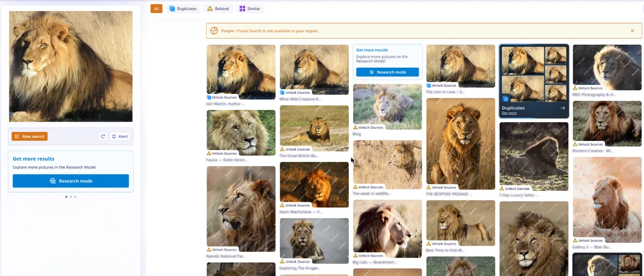Open the Gallery 3 — Blair thumbnail

[607, 200]
